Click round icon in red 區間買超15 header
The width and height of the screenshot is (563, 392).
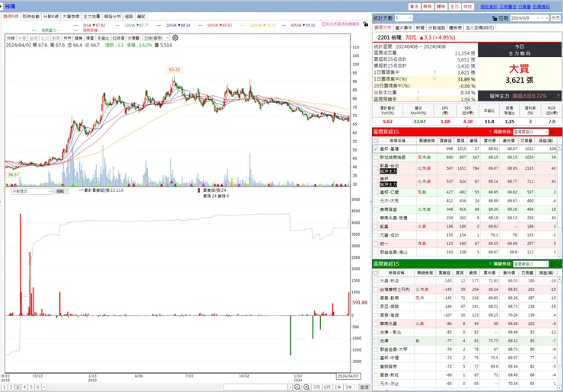553,132
